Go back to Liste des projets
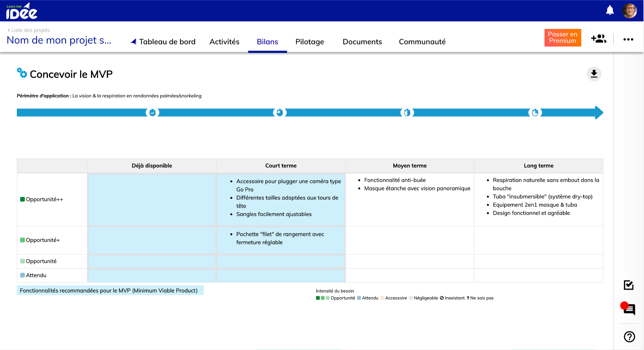This screenshot has width=644, height=350. 29,30
